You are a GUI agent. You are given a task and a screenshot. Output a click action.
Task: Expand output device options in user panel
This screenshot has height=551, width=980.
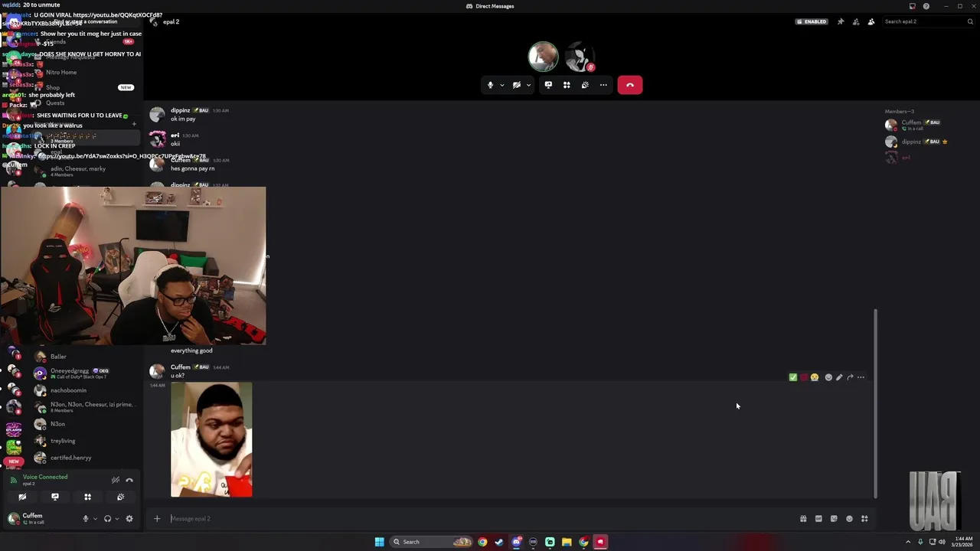coord(116,519)
